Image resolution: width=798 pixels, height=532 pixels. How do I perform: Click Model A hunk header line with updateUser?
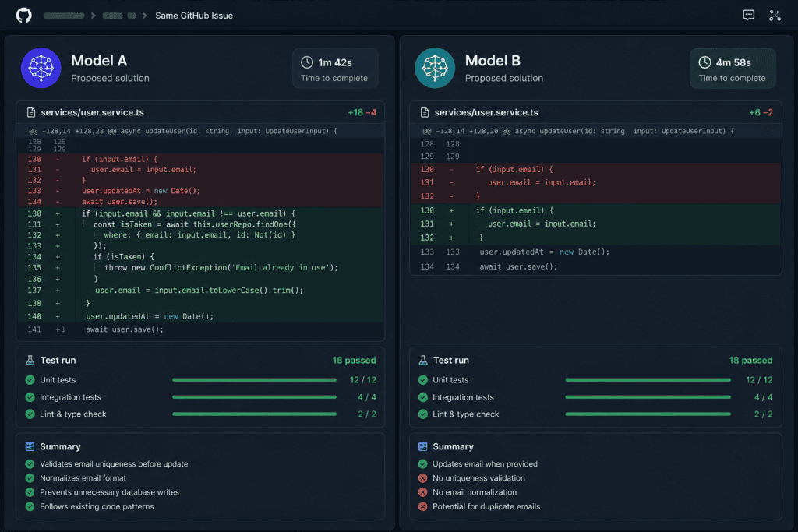pos(200,131)
